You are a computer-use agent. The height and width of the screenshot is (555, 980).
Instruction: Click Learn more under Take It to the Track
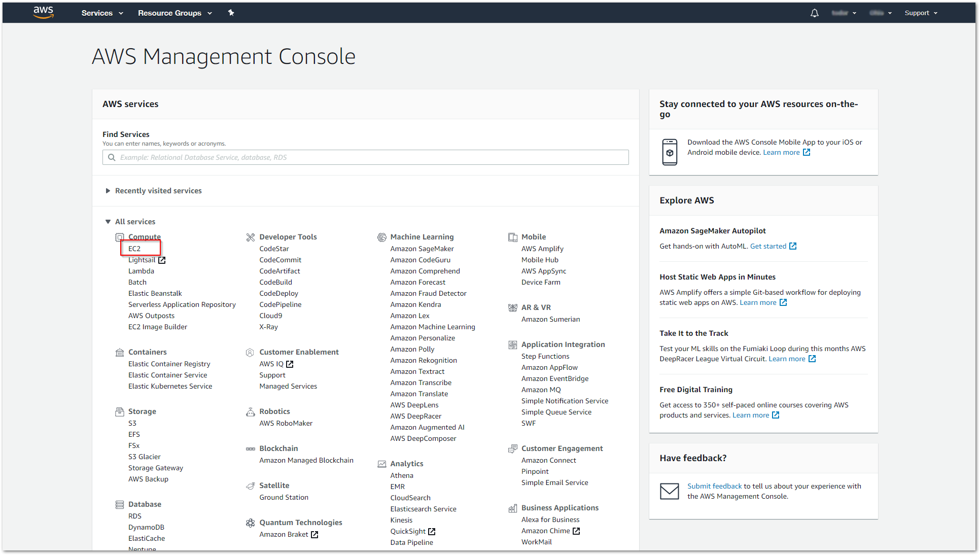tap(787, 359)
